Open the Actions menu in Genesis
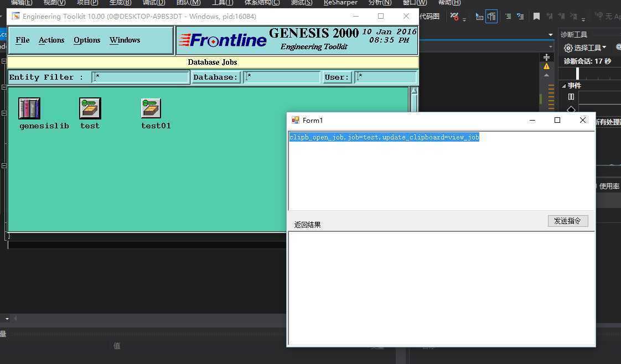Screen dimensions: 621x364 pos(51,40)
